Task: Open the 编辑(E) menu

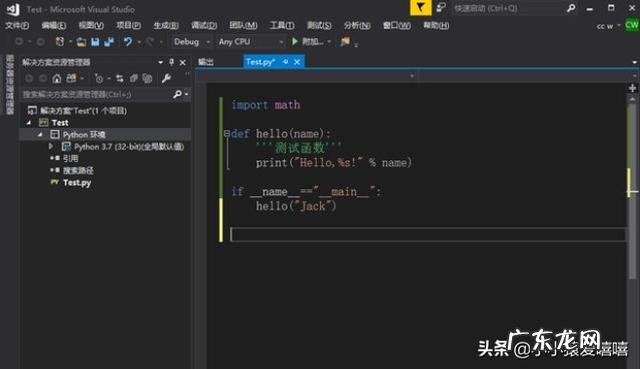Action: (x=54, y=26)
